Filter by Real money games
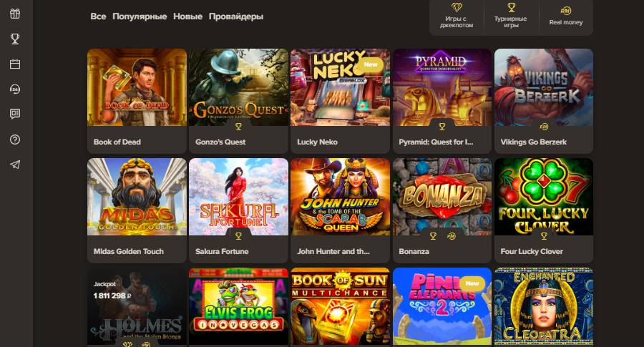644x347 pixels. [566, 16]
